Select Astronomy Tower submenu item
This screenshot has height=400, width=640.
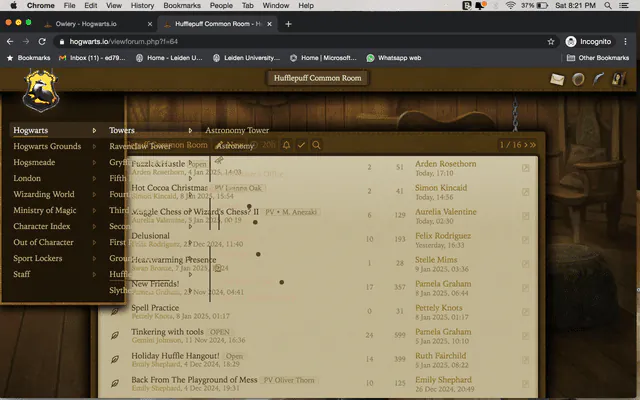click(237, 130)
